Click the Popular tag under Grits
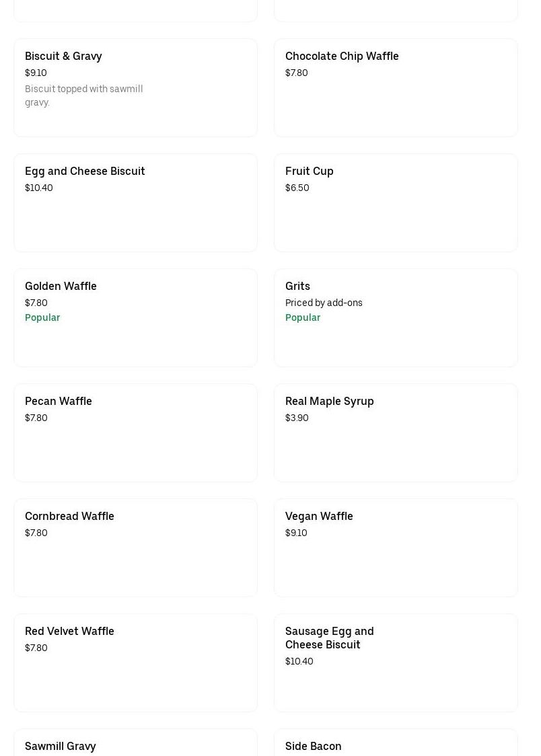Screen dimensions: 541x756 click(303, 317)
